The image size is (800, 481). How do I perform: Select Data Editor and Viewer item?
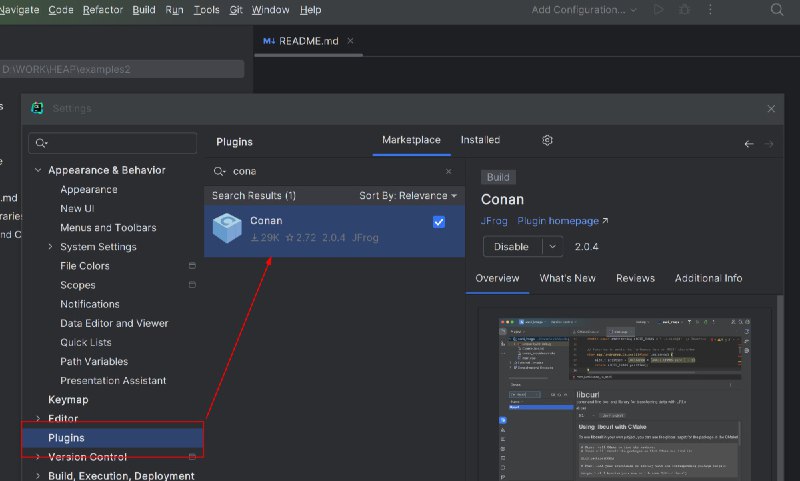coord(114,323)
